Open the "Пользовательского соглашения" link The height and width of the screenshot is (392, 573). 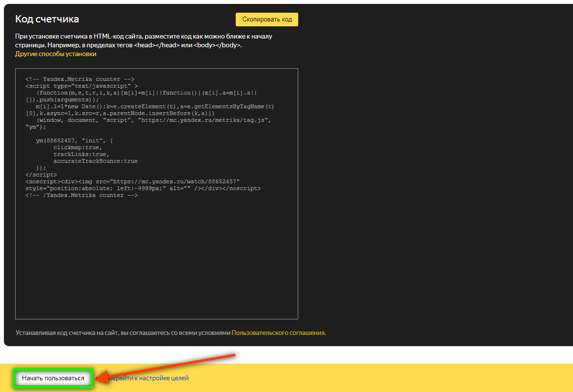[x=278, y=333]
